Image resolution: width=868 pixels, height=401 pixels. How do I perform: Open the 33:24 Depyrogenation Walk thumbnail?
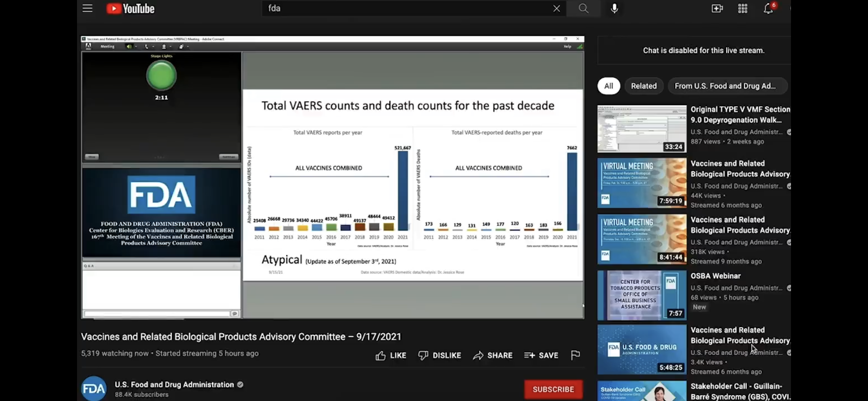642,129
